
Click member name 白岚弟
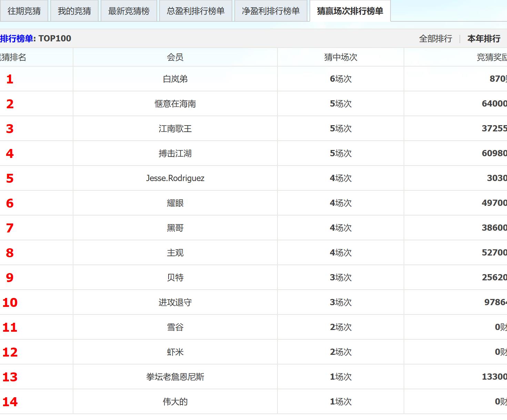tap(175, 79)
